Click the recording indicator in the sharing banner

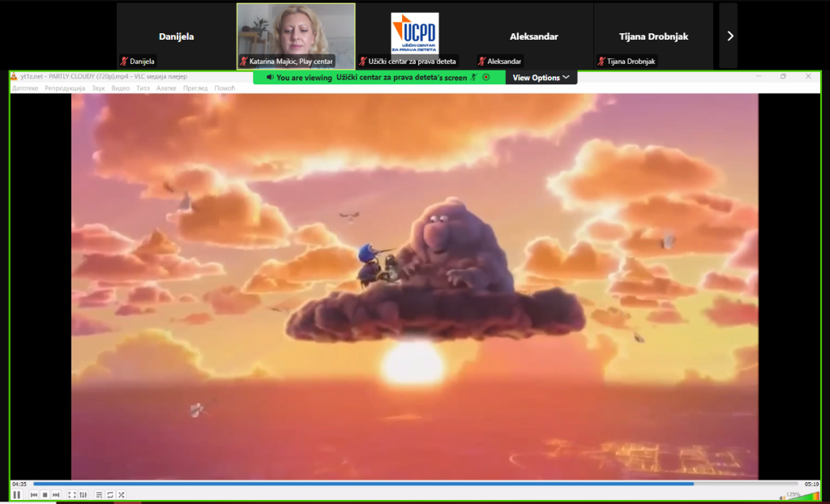tap(486, 77)
